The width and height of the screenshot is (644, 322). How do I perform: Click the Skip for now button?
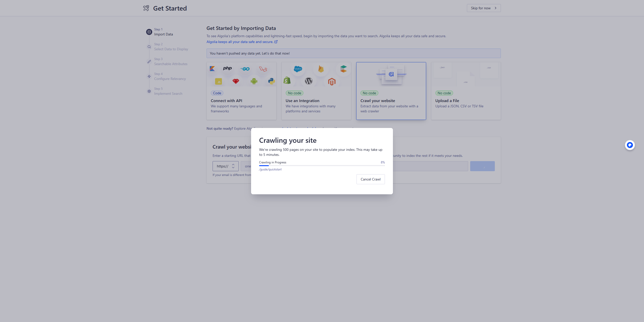point(484,8)
